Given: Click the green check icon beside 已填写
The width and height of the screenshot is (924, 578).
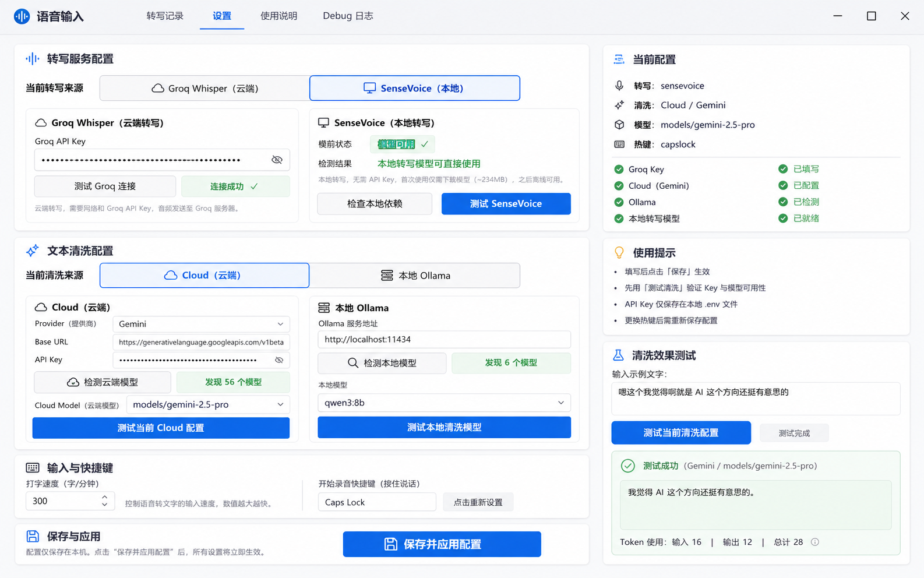Looking at the screenshot, I should [783, 169].
